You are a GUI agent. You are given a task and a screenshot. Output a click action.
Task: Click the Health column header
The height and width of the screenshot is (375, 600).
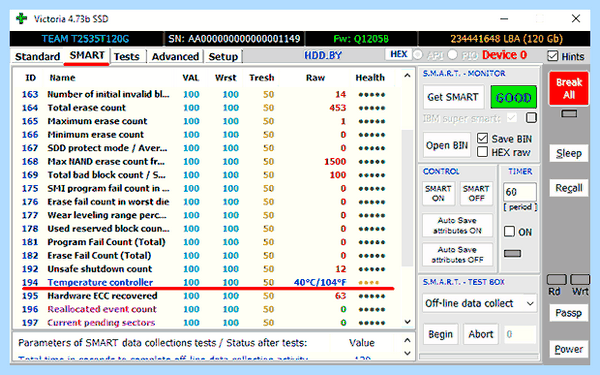370,78
